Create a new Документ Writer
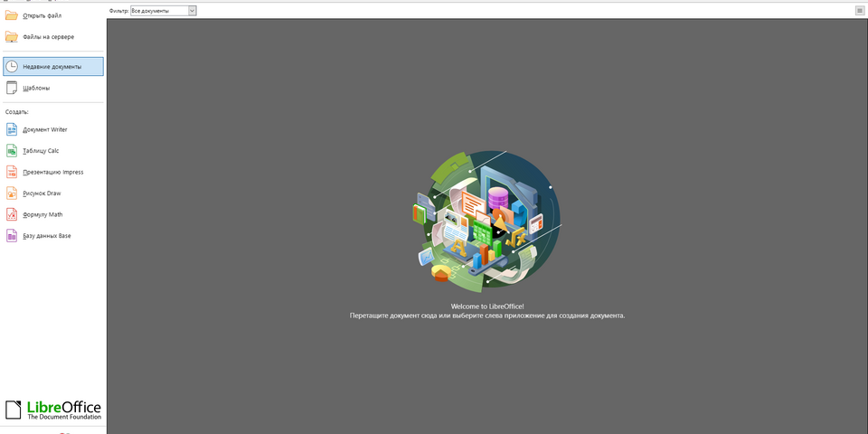Viewport: 868px width, 434px height. pos(45,130)
